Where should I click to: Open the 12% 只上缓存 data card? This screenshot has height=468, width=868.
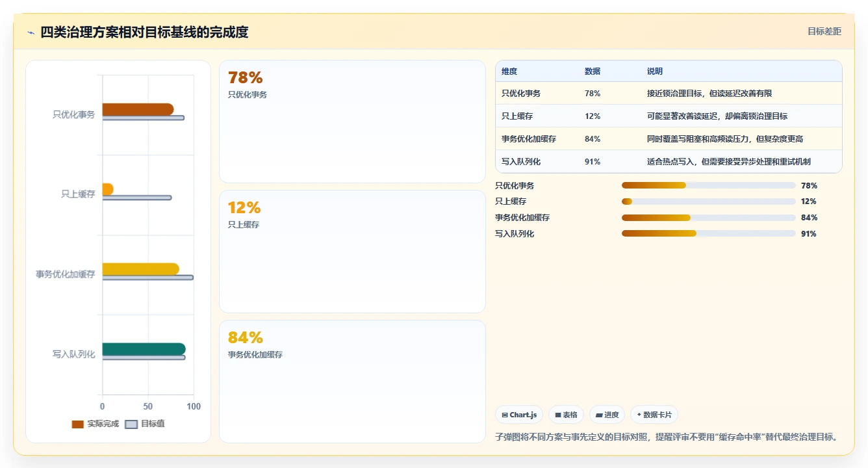pyautogui.click(x=352, y=252)
